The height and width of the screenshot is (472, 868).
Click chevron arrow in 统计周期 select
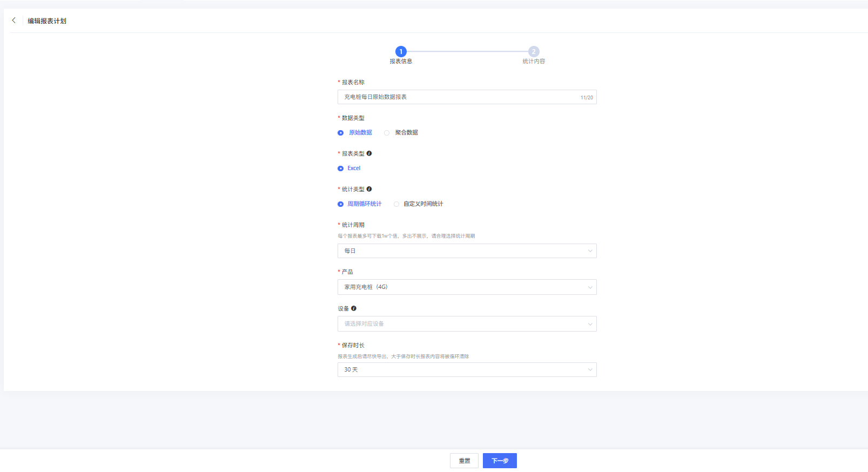(590, 251)
